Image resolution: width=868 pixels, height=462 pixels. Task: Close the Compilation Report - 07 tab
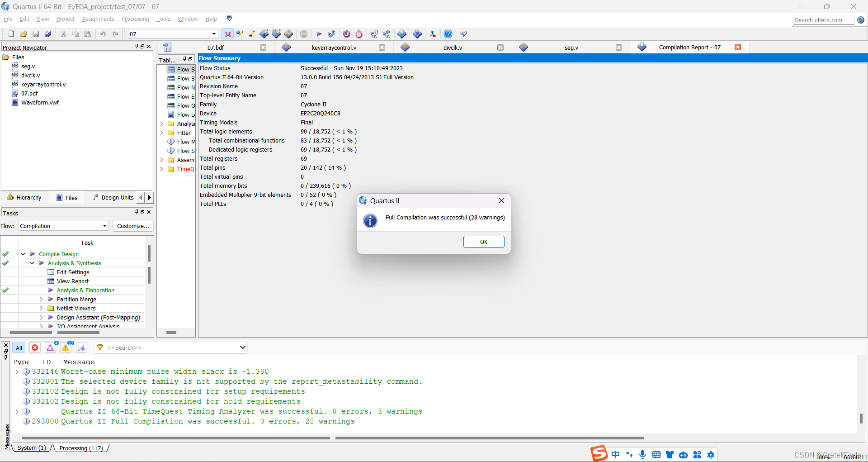tap(738, 47)
